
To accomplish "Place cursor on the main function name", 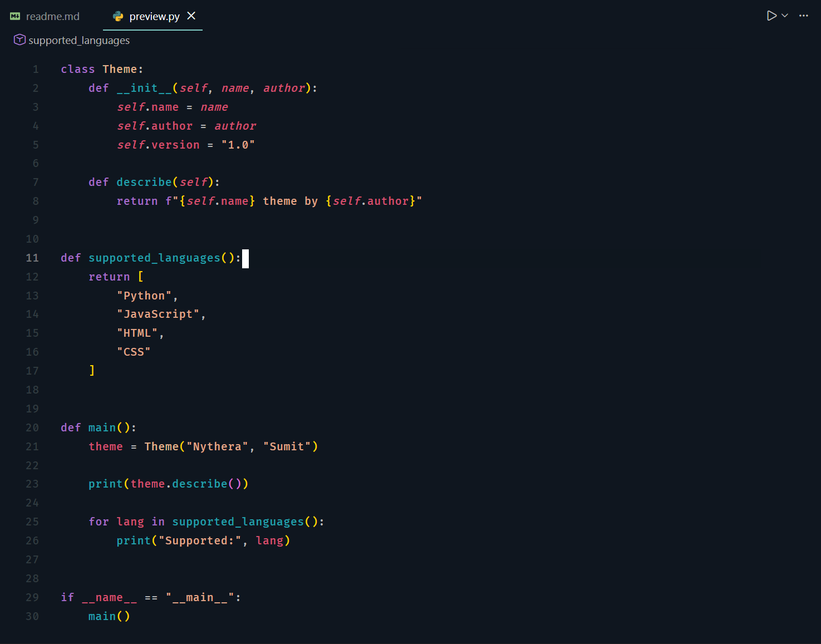I will tap(101, 427).
